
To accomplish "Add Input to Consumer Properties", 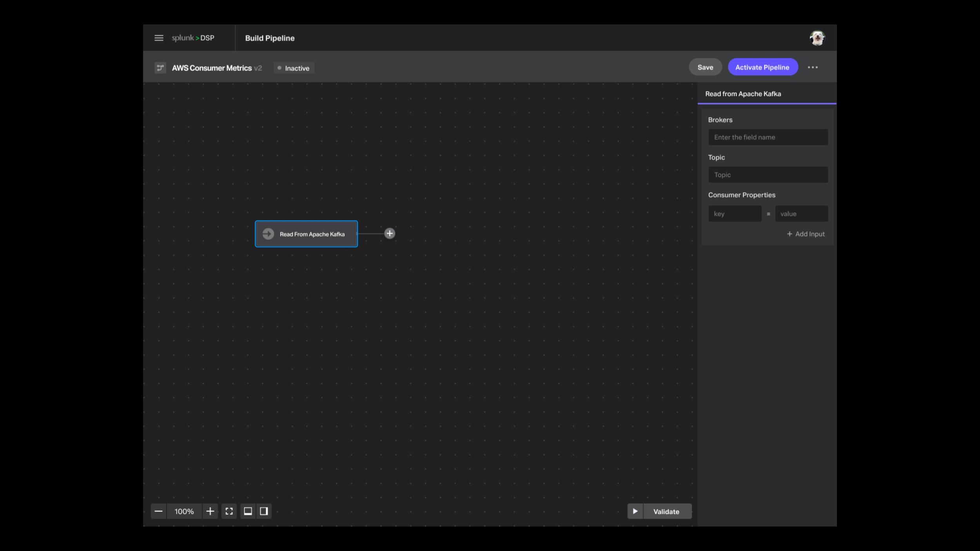I will tap(806, 234).
